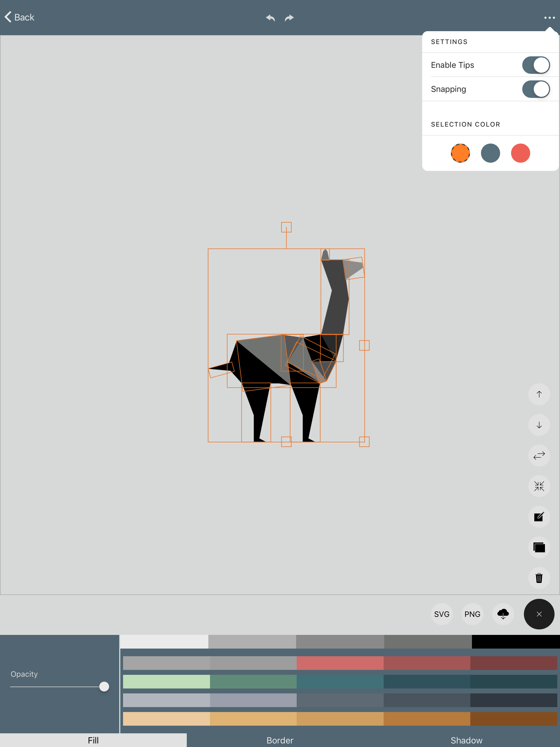The width and height of the screenshot is (560, 747).
Task: Choose slate blue selection color
Action: coord(491,153)
